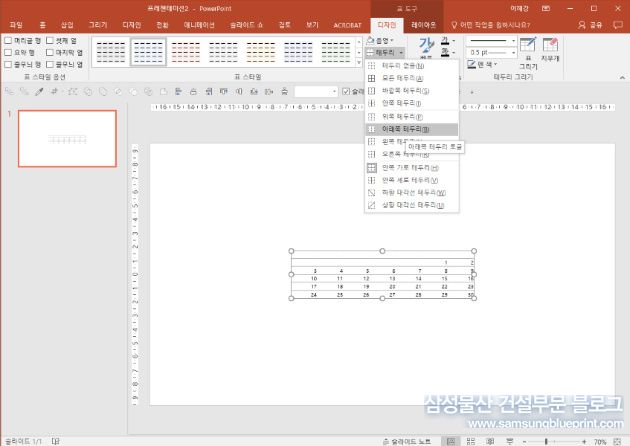Open the table Layout (레이아웃) tab

point(423,25)
